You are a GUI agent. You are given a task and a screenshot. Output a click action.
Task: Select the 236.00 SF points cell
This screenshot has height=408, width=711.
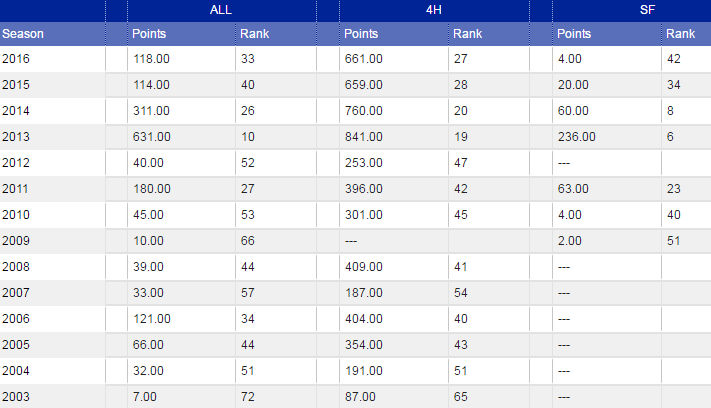coord(577,137)
